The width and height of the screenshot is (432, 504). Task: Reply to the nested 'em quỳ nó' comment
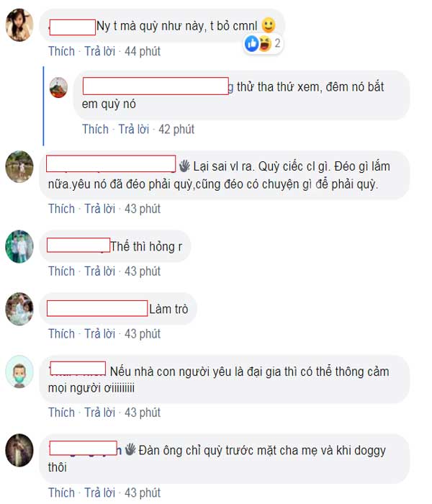coord(134,129)
